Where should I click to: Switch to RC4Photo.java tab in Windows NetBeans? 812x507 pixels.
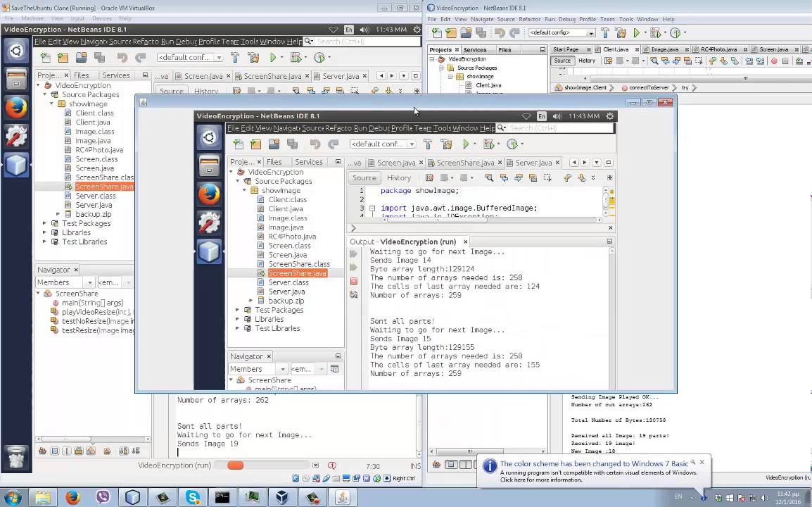(x=719, y=49)
